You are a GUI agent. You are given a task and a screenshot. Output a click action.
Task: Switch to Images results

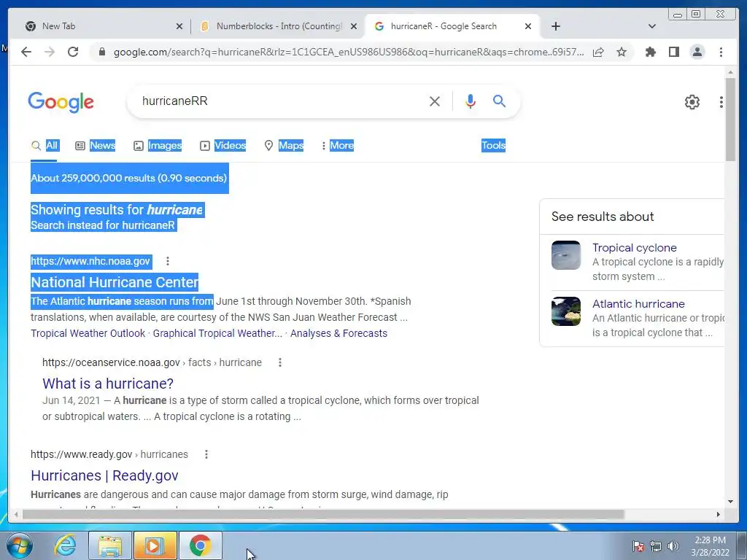click(x=158, y=145)
